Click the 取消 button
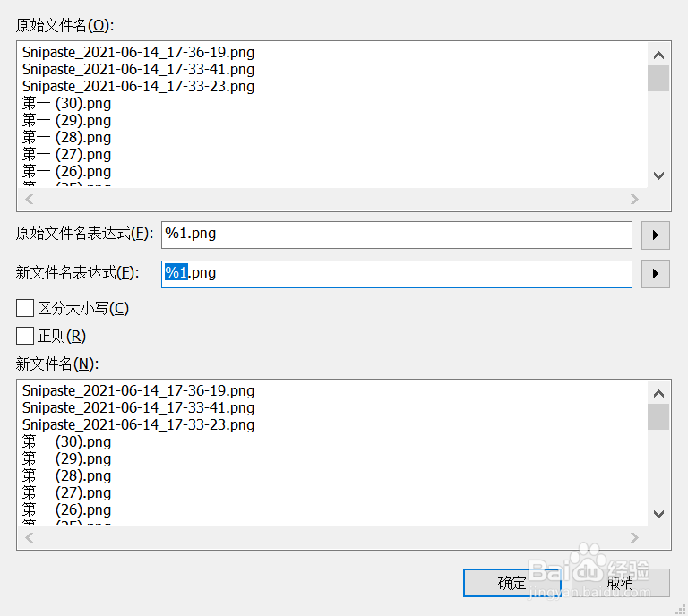Image resolution: width=688 pixels, height=616 pixels. [x=621, y=583]
